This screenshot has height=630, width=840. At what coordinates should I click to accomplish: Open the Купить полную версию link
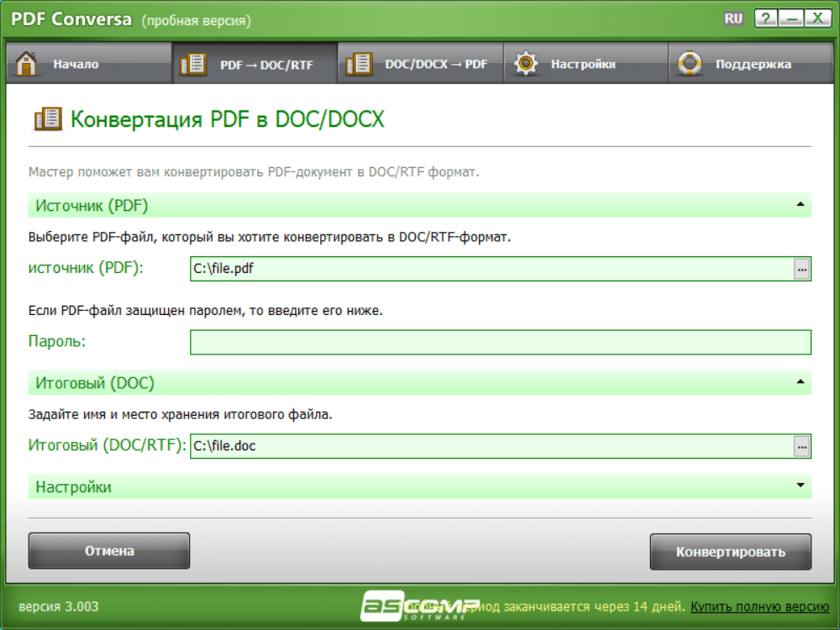point(759,606)
